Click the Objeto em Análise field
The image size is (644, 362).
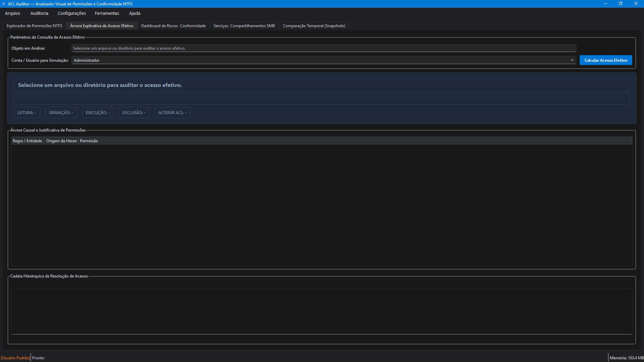pos(324,48)
